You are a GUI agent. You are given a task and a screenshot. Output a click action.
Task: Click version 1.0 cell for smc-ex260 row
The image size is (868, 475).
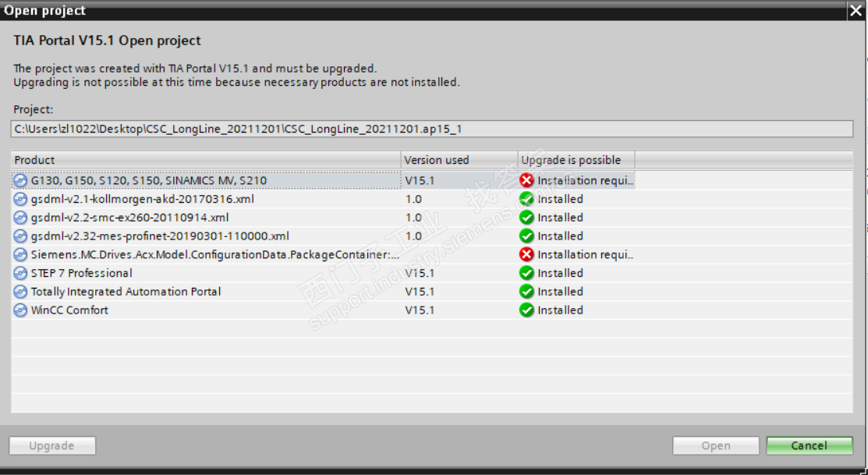click(413, 218)
